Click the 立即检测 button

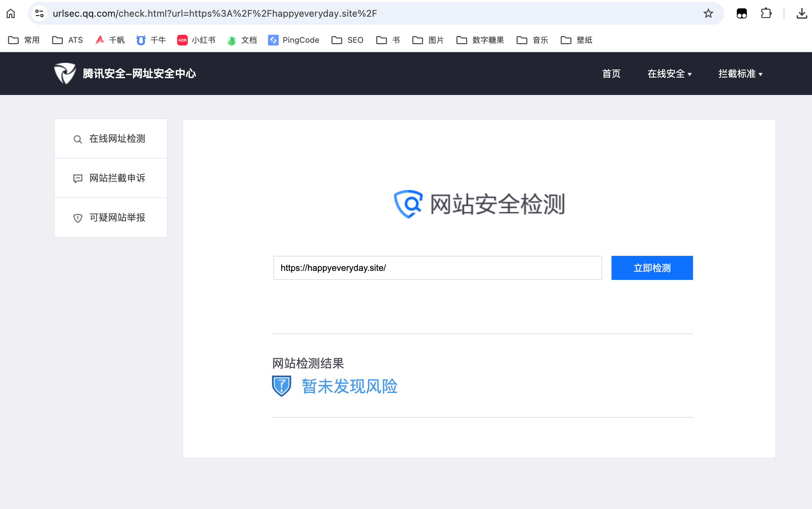652,268
